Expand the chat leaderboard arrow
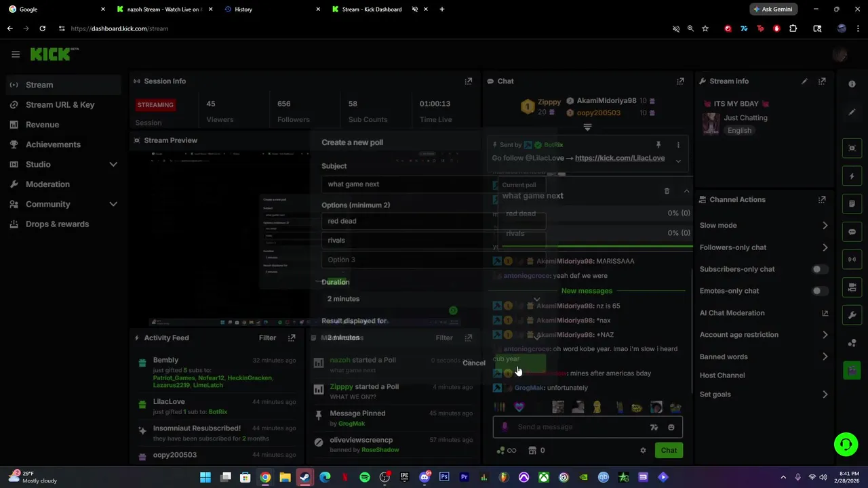This screenshot has width=868, height=488. (587, 127)
